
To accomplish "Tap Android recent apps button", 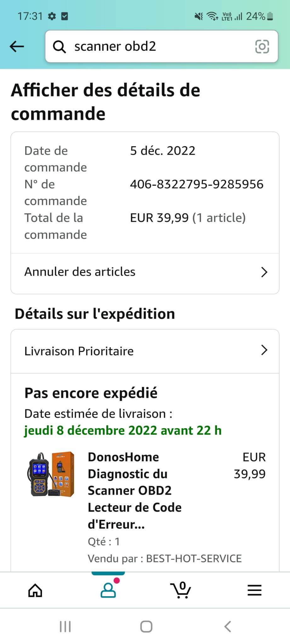I will pos(65,626).
